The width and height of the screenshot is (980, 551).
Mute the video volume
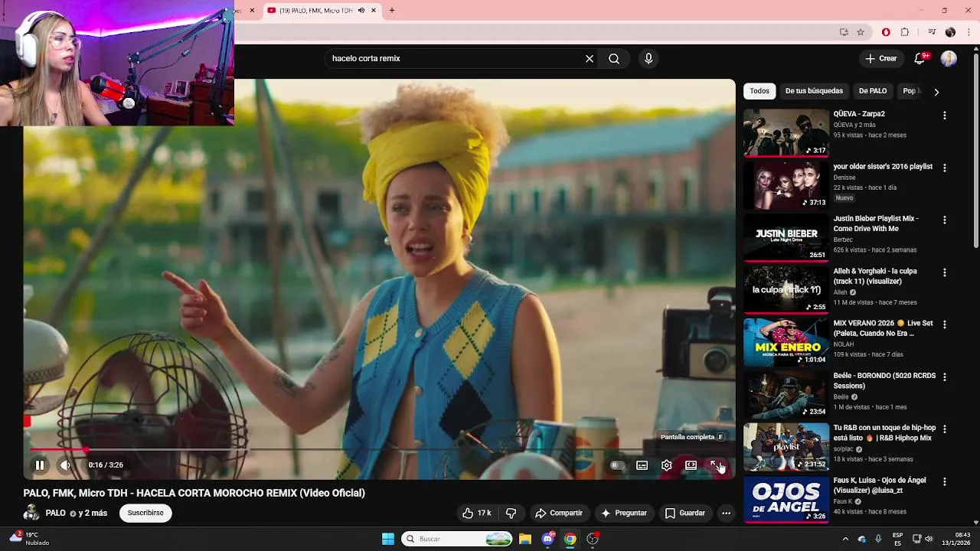coord(65,465)
